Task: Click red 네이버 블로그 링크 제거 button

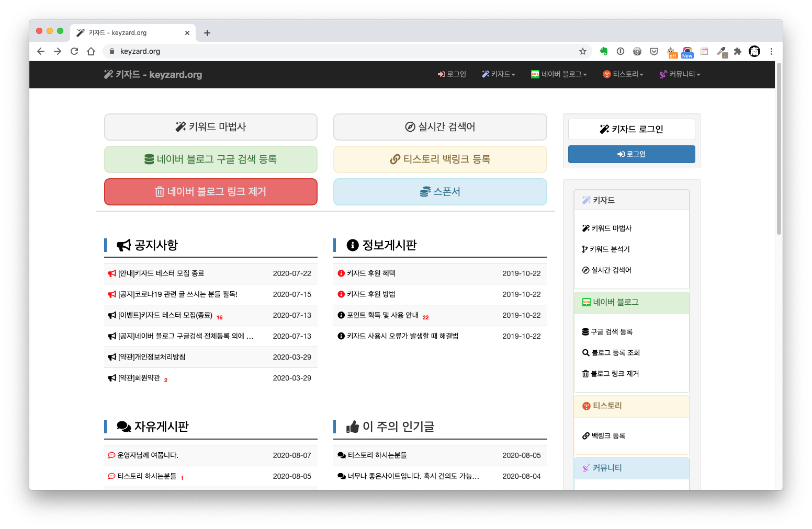Action: [211, 192]
